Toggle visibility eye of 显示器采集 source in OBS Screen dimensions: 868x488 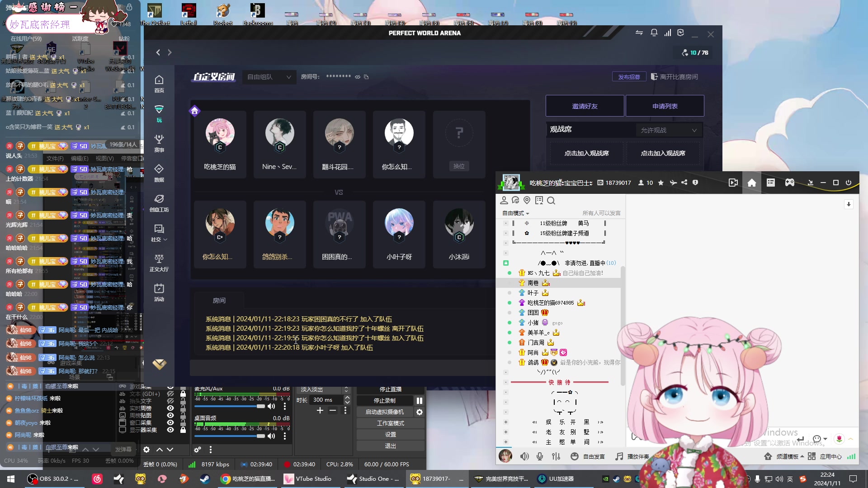(x=170, y=430)
